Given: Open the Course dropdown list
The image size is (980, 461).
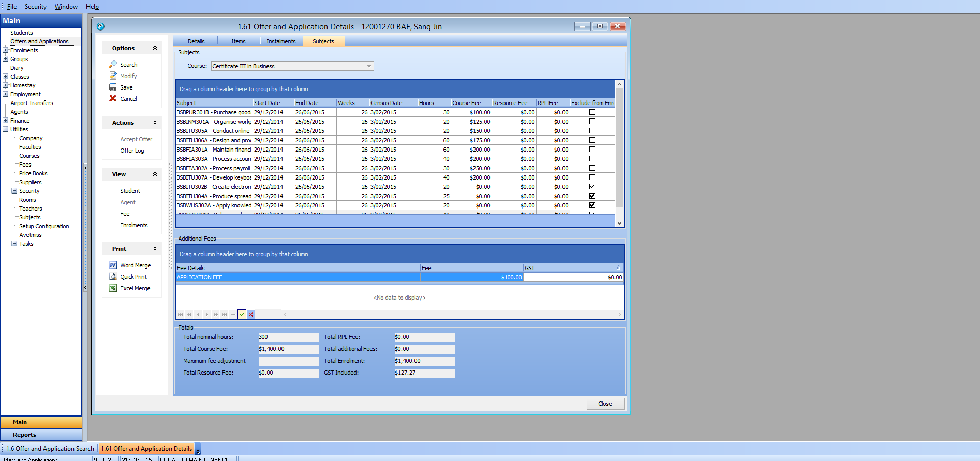Looking at the screenshot, I should coord(369,66).
